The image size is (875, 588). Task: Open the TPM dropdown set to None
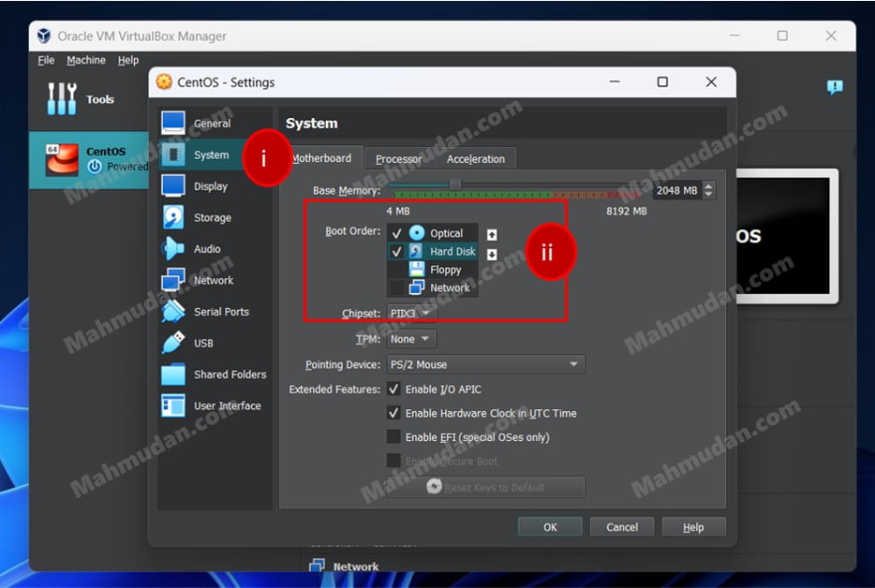411,339
